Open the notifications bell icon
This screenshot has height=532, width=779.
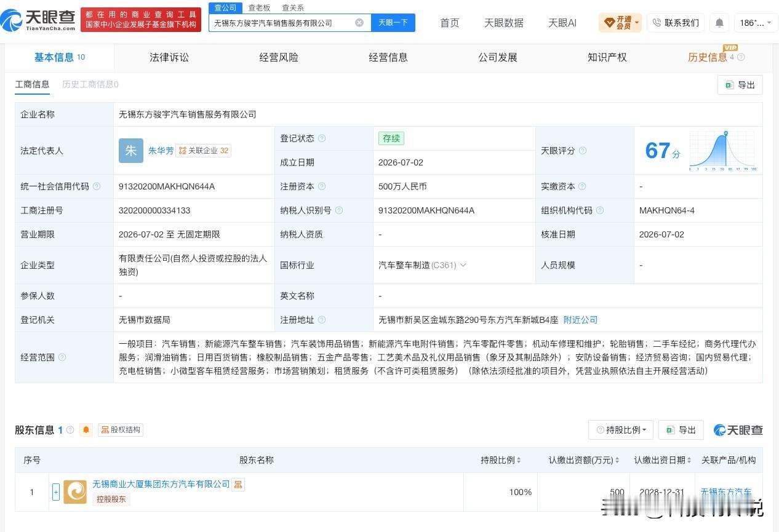point(719,23)
